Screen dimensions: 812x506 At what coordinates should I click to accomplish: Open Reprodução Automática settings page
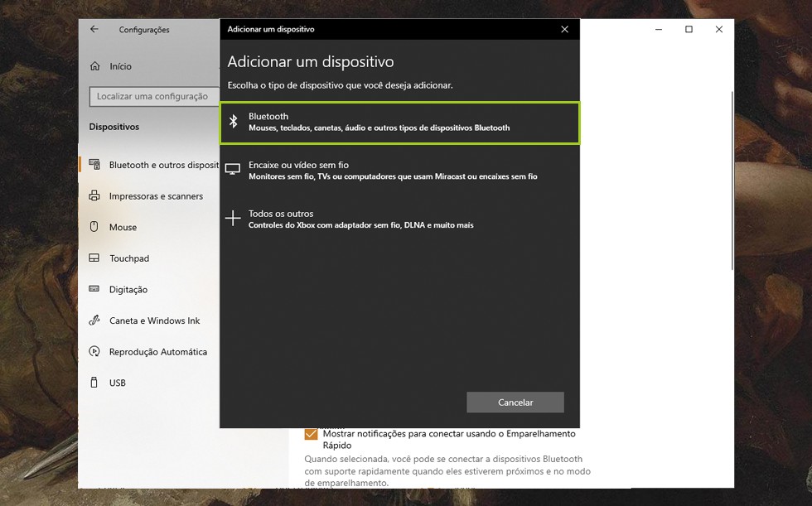pos(157,352)
